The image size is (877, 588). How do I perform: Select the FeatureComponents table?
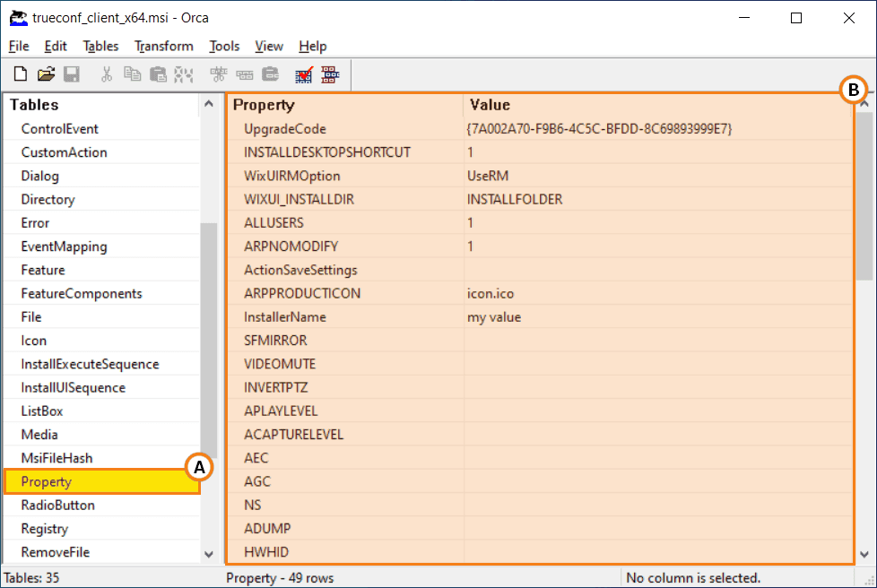[101, 293]
